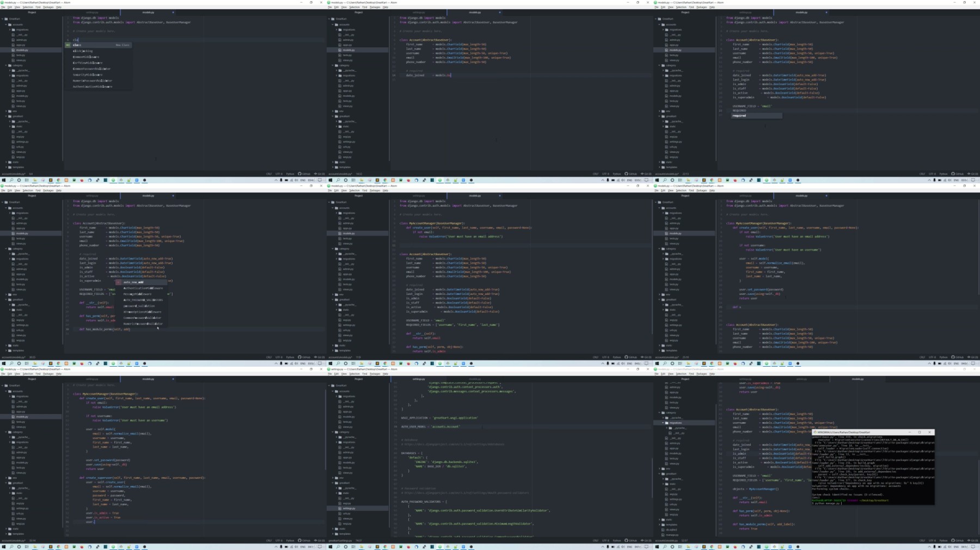Screen dimensions: 980x550
Task: Open Selection menu in class-autocomplete Atom window
Action: tap(28, 7)
